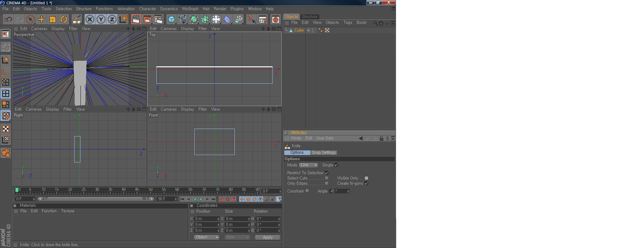Play the animation backwards
This screenshot has width=644, height=248.
tap(195, 199)
